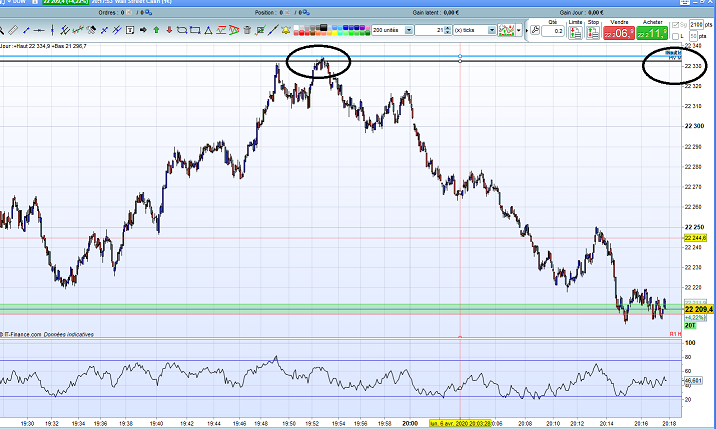Pick the yellow color swatch
This screenshot has width=716, height=429.
point(335,33)
